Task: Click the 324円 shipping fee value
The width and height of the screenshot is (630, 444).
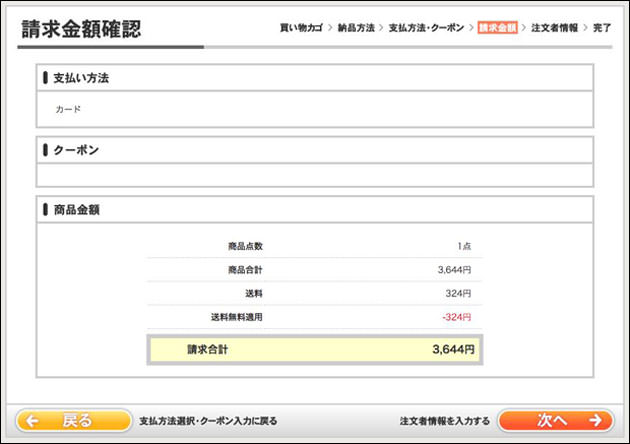Action: (458, 294)
